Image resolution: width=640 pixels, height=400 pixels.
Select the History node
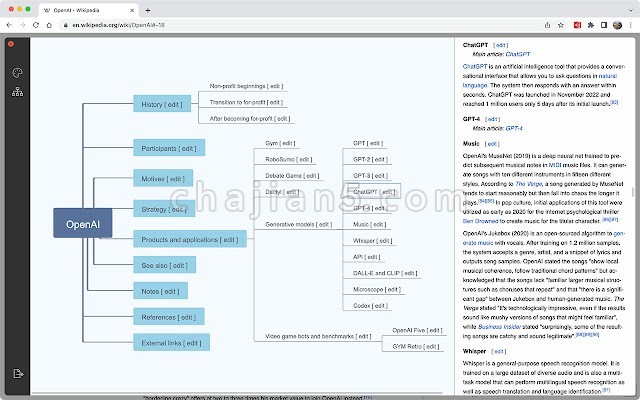tap(162, 104)
